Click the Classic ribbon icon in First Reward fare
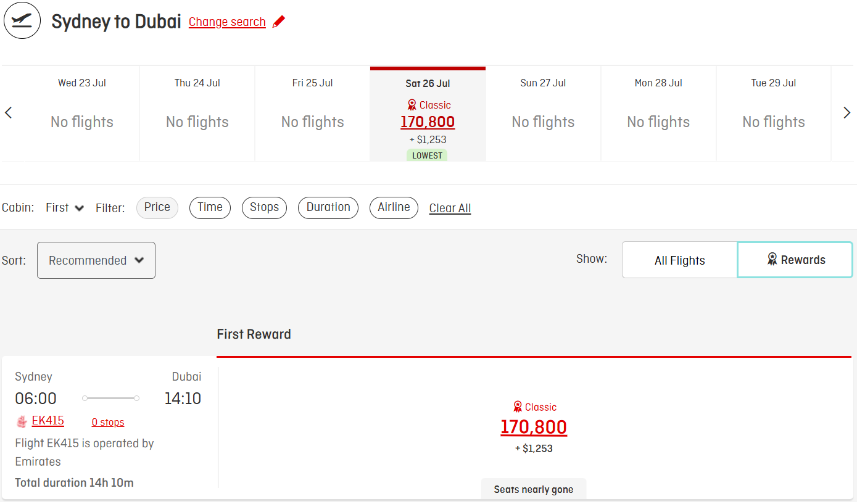Image resolution: width=857 pixels, height=504 pixels. 518,407
